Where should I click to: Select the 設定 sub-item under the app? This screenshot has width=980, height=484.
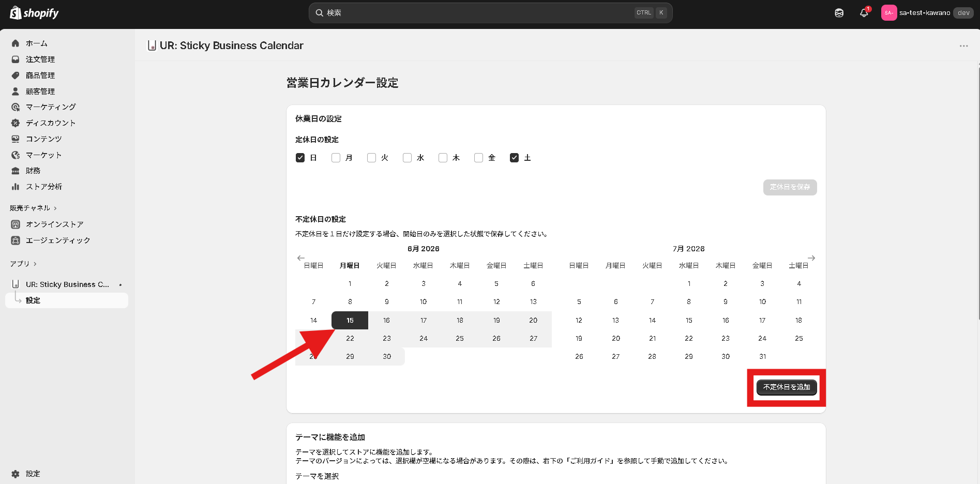click(x=67, y=300)
